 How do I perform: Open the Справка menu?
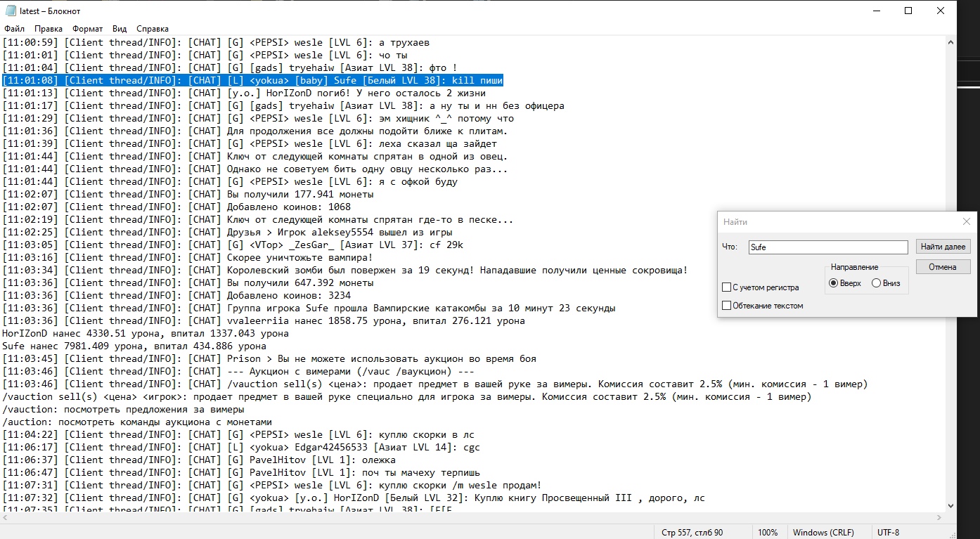click(x=152, y=29)
